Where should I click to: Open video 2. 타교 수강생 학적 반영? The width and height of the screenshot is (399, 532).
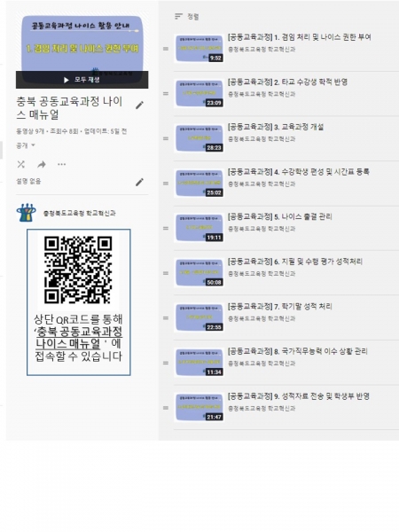pyautogui.click(x=287, y=82)
